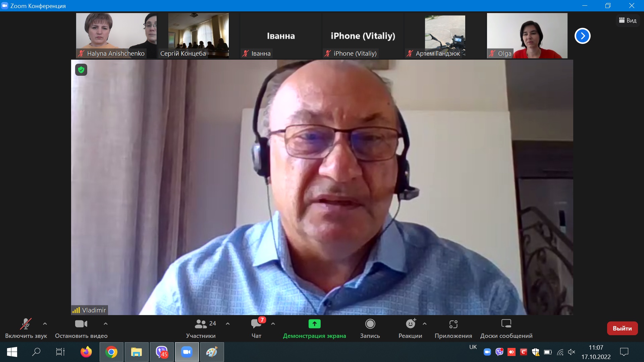Open Wi-Fi network tray icon
Screen dimensions: 644x362
pos(560,352)
